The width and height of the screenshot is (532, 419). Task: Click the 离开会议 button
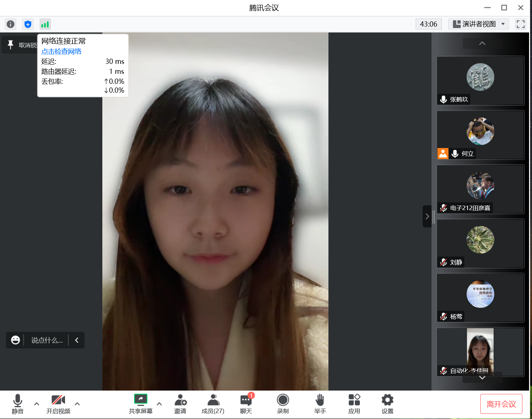501,404
